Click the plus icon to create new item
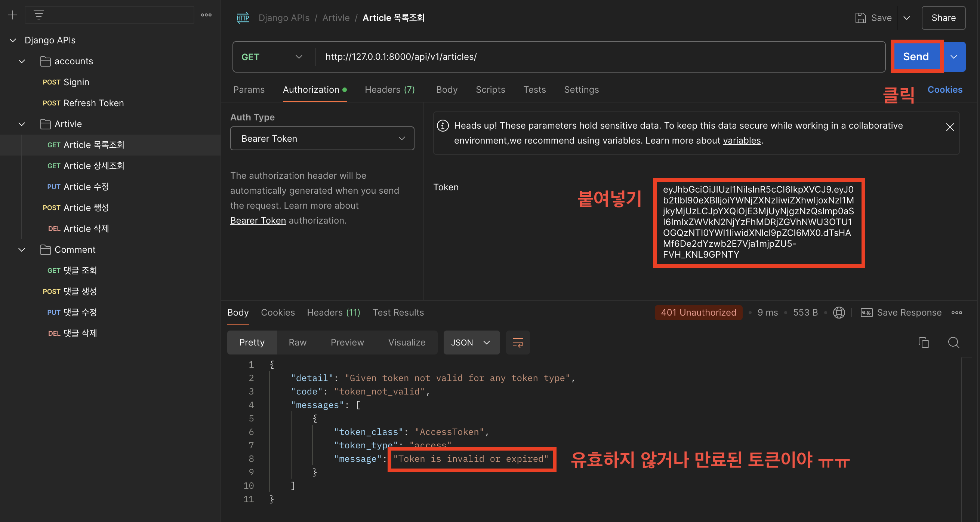Viewport: 980px width, 522px height. pos(13,15)
